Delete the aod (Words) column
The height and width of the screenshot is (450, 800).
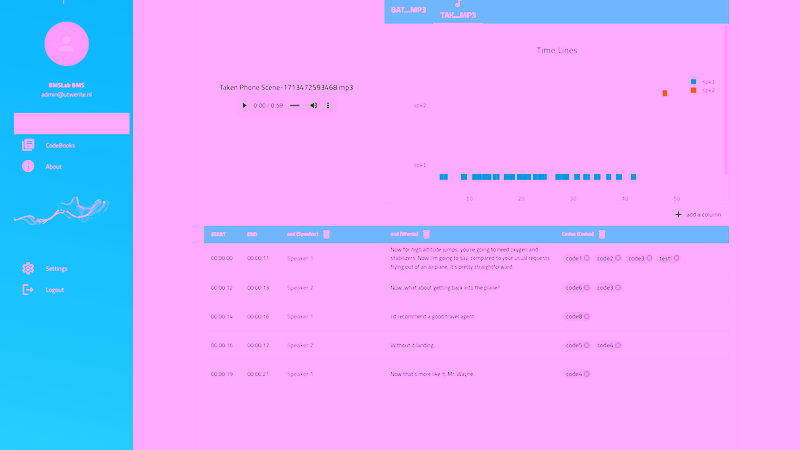(426, 234)
